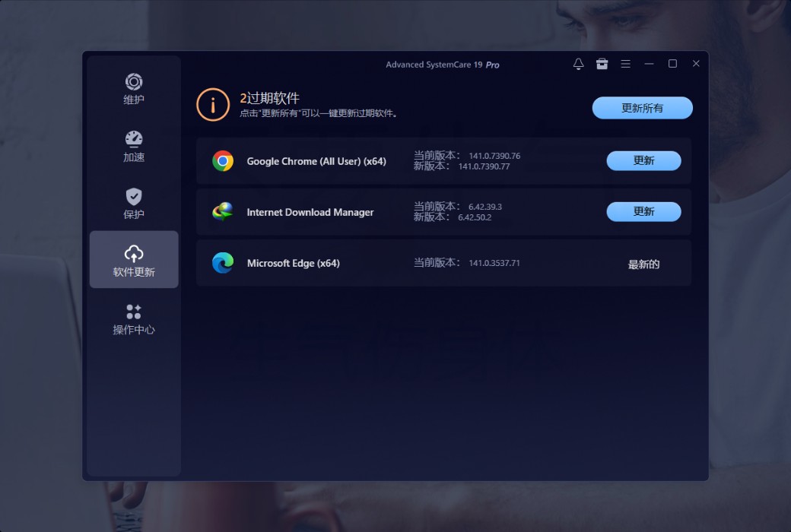Open the toolbox icon in title bar
This screenshot has width=791, height=532.
[x=602, y=64]
